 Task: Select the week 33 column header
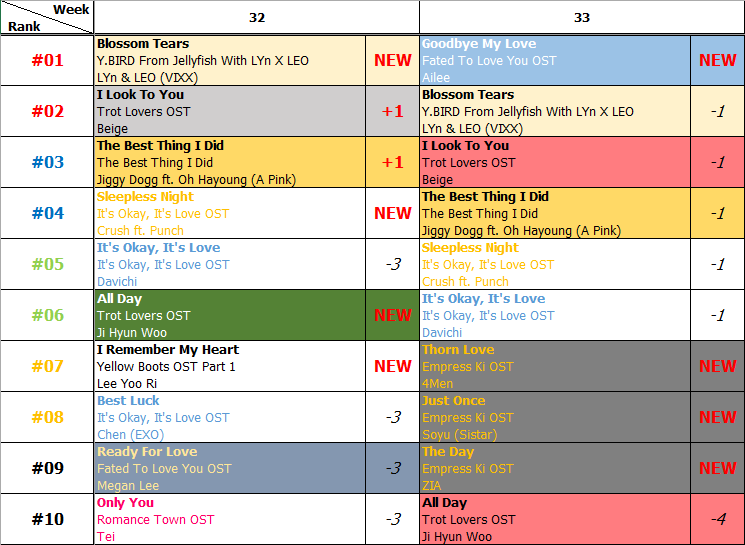click(x=582, y=18)
